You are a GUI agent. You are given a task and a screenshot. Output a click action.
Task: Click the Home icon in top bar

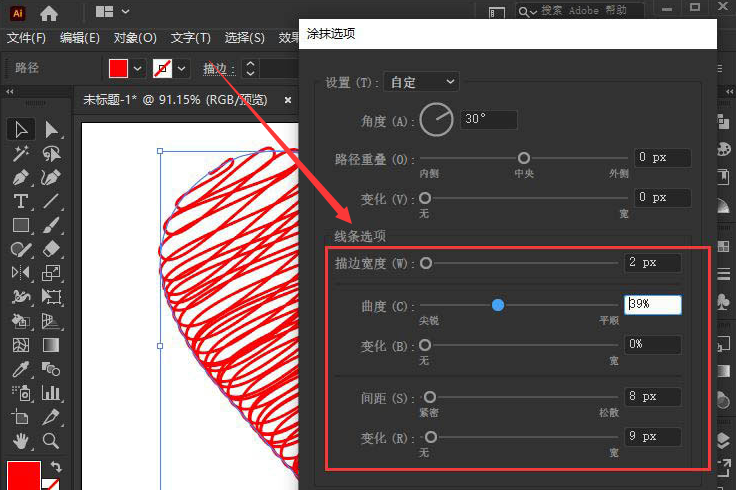click(49, 13)
